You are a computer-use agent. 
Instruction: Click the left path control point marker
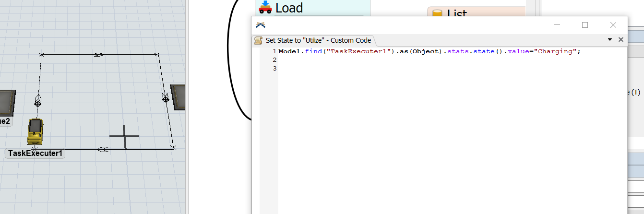click(38, 101)
